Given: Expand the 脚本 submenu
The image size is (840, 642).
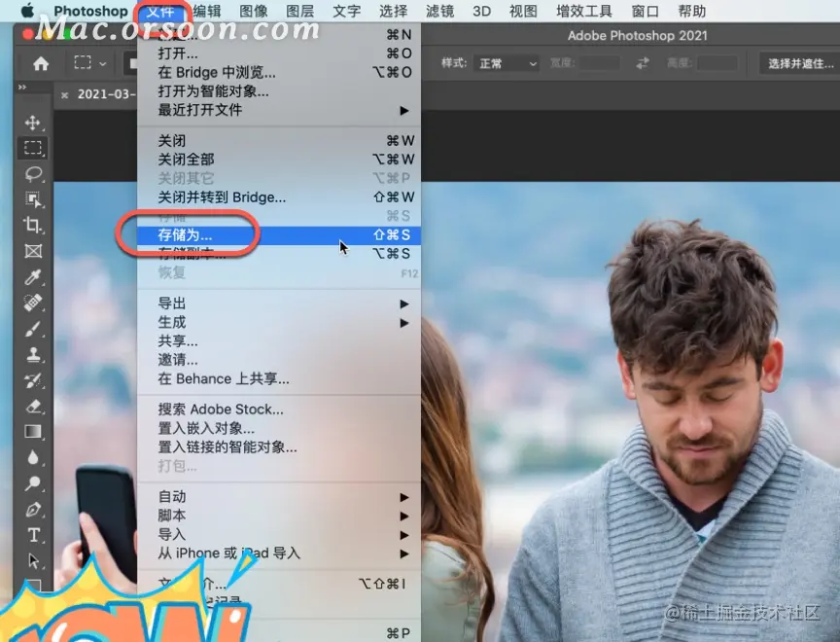Looking at the screenshot, I should (x=279, y=516).
